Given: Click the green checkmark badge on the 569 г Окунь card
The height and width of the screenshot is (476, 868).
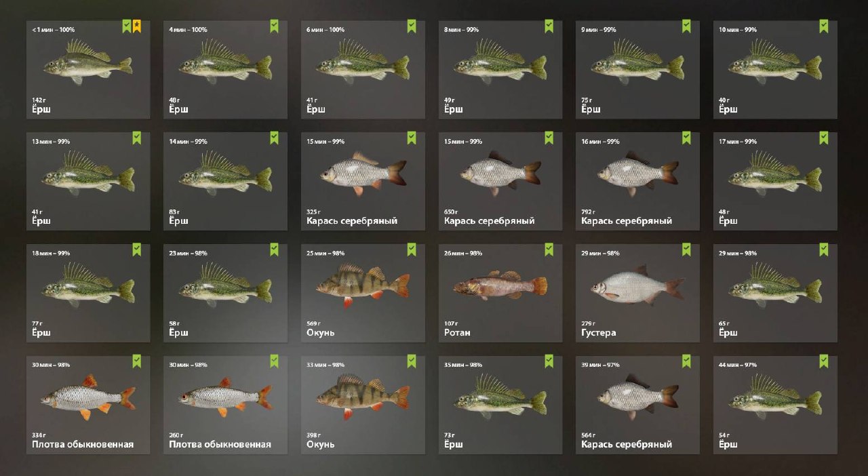Looking at the screenshot, I should click(412, 250).
